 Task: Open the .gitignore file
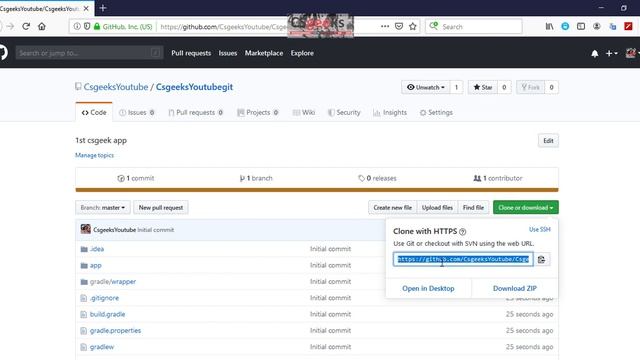point(104,298)
